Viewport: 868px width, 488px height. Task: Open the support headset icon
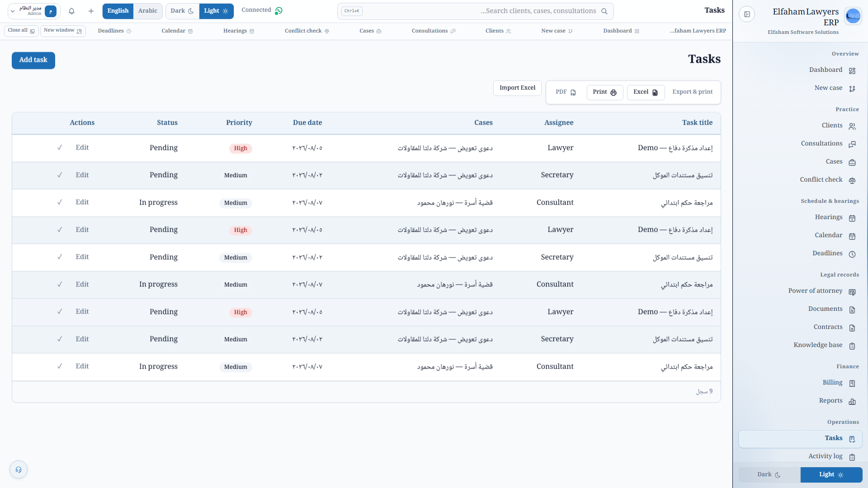coord(19,469)
